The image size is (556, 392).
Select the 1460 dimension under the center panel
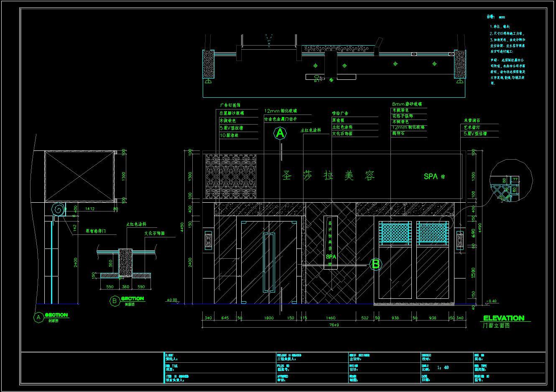coord(330,318)
